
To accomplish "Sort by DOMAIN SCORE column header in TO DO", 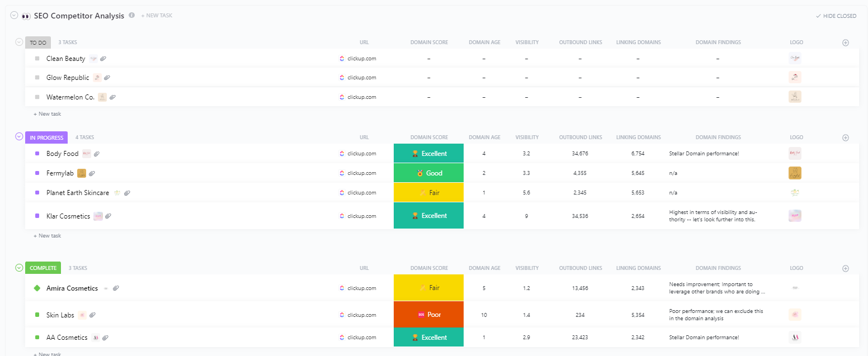I will pyautogui.click(x=429, y=42).
